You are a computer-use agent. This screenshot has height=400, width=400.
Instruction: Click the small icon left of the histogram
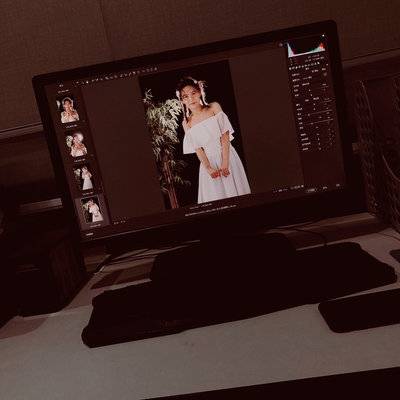281,44
